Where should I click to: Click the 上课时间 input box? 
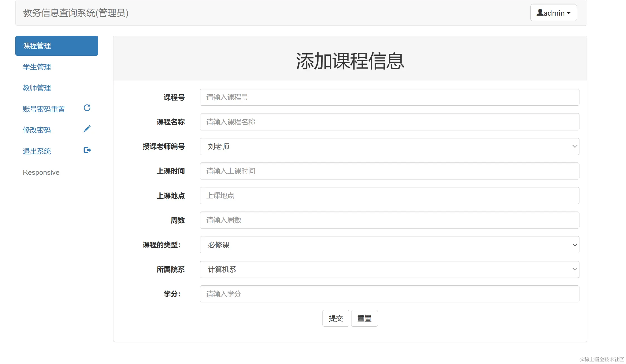(389, 171)
